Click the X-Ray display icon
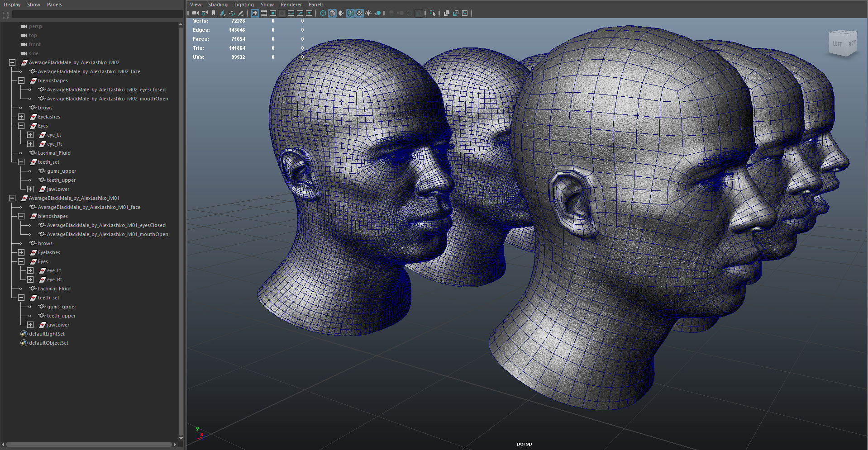This screenshot has width=868, height=450. 447,13
